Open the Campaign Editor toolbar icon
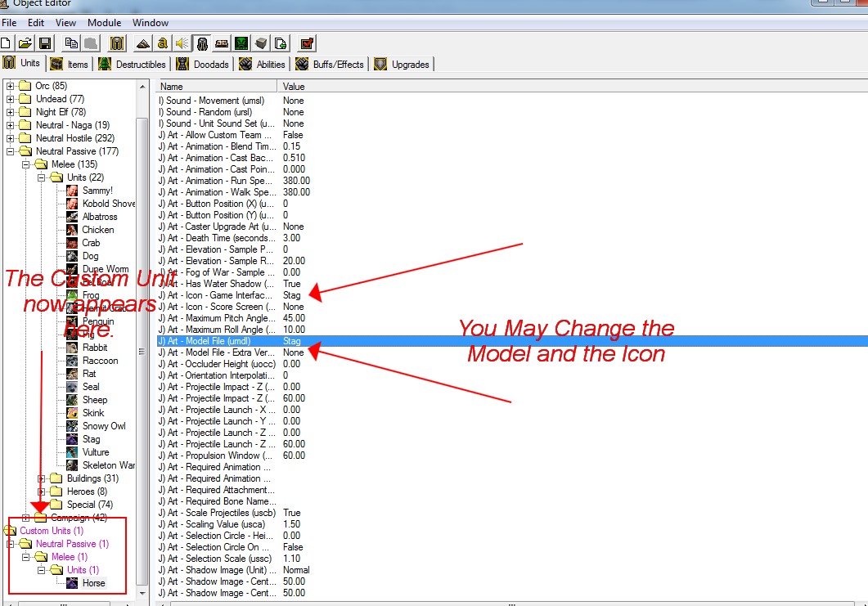 point(222,43)
